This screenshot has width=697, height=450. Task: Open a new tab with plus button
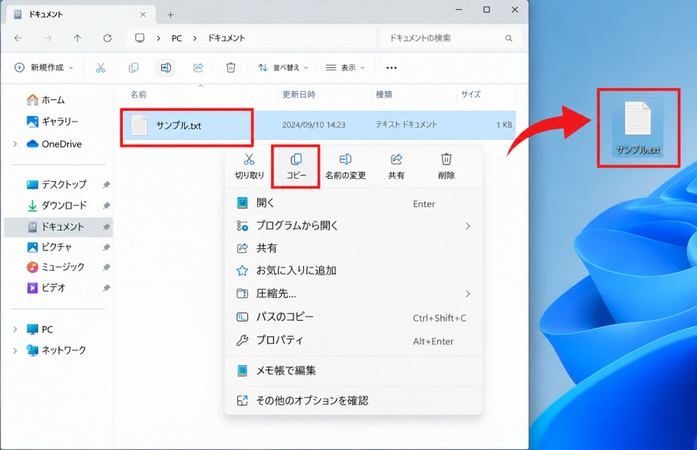point(170,15)
